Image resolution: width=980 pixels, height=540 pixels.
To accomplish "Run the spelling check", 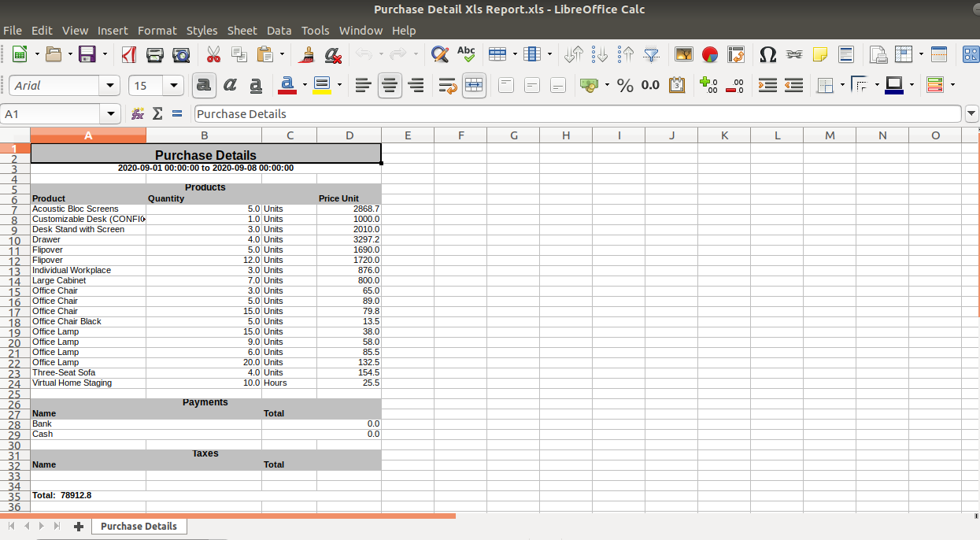I will point(466,54).
